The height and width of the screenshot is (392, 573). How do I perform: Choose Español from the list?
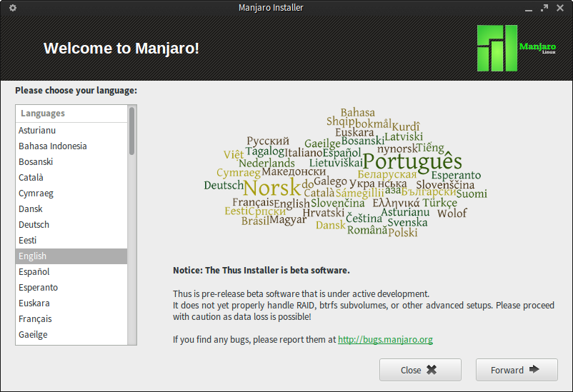71,272
